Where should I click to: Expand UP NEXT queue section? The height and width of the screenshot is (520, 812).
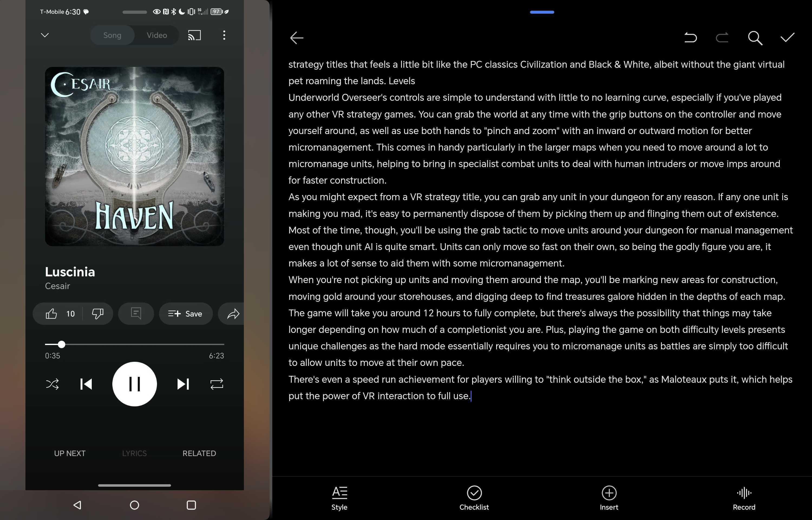[69, 453]
